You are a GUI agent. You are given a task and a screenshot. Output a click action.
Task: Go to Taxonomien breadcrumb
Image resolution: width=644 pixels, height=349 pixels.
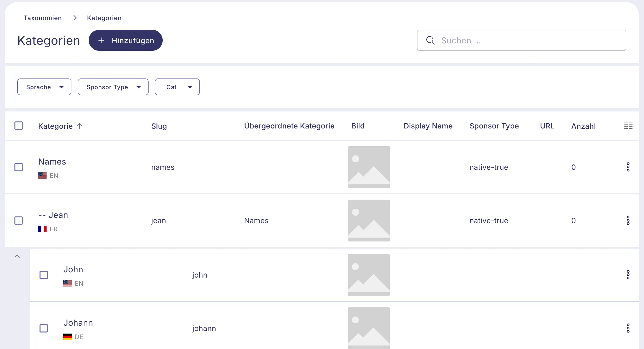(43, 18)
